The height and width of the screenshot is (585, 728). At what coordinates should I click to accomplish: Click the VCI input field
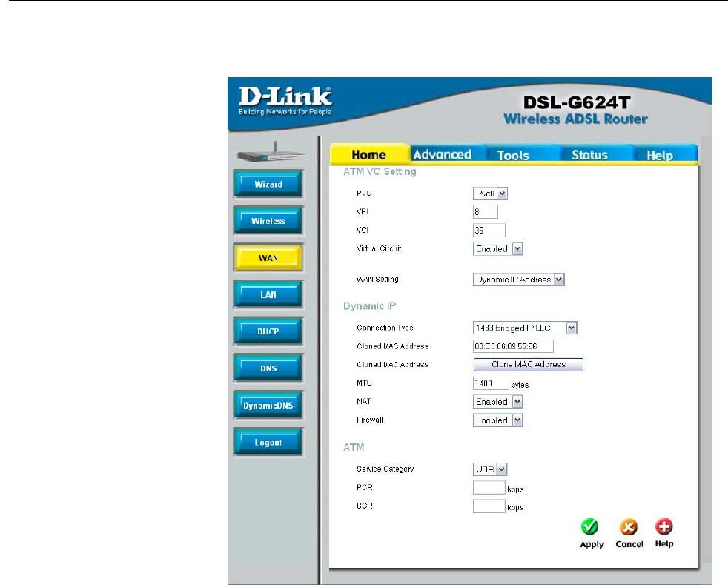click(x=489, y=231)
